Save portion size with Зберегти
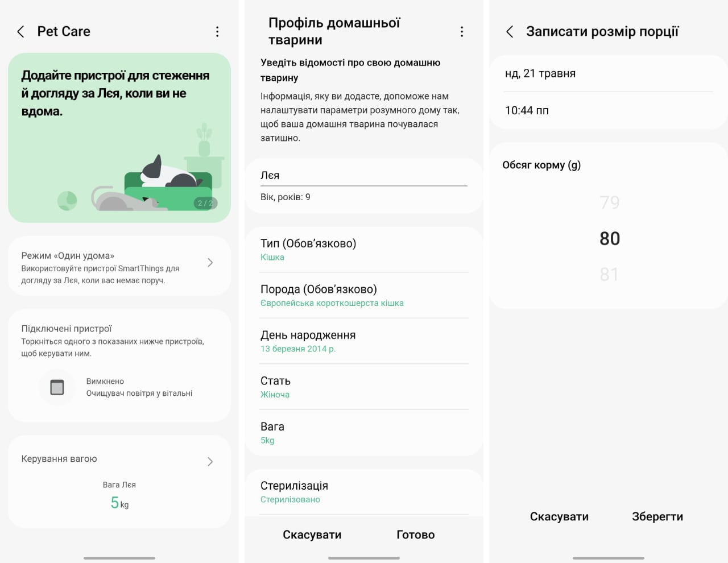The image size is (728, 563). click(x=657, y=516)
